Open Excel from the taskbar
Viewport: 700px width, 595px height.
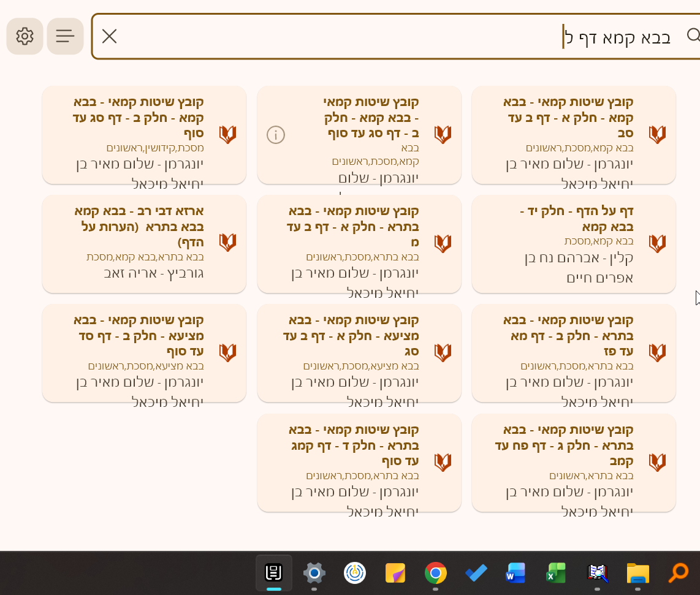[x=555, y=574]
